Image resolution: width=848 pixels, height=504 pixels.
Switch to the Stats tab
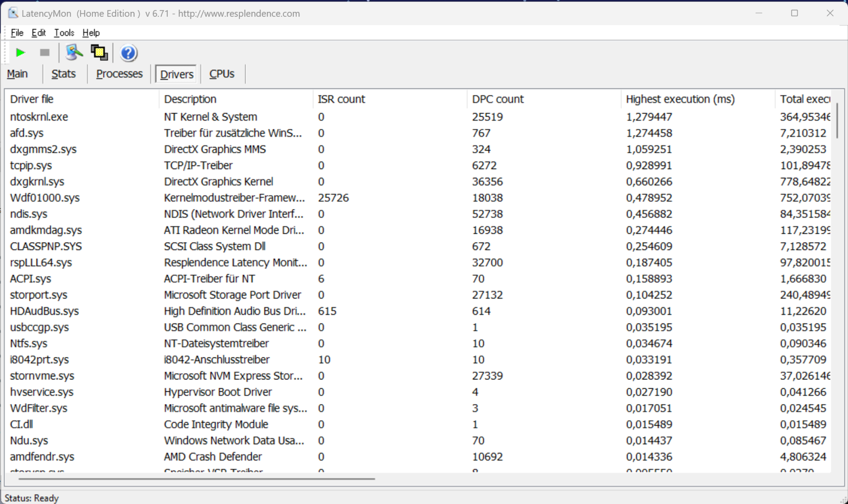[x=64, y=74]
